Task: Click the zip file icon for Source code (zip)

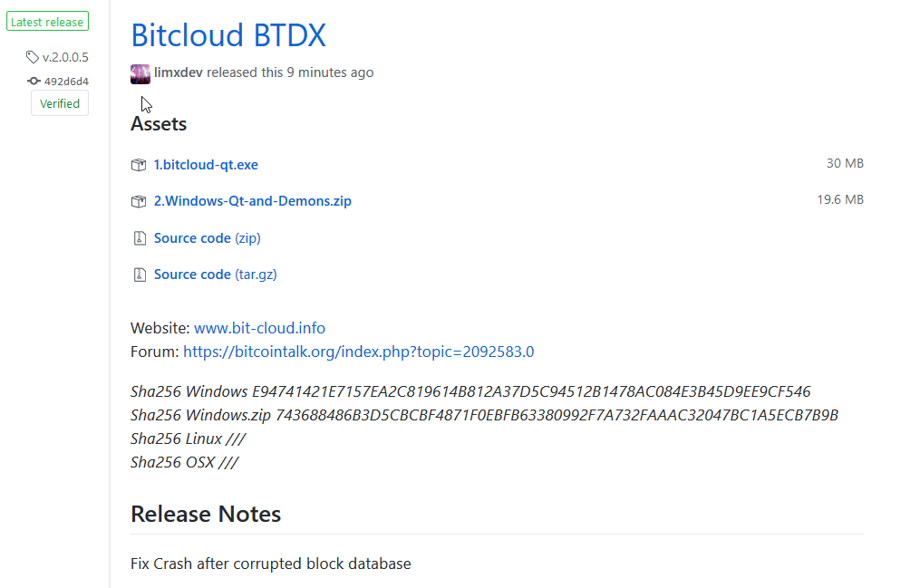Action: coord(140,238)
